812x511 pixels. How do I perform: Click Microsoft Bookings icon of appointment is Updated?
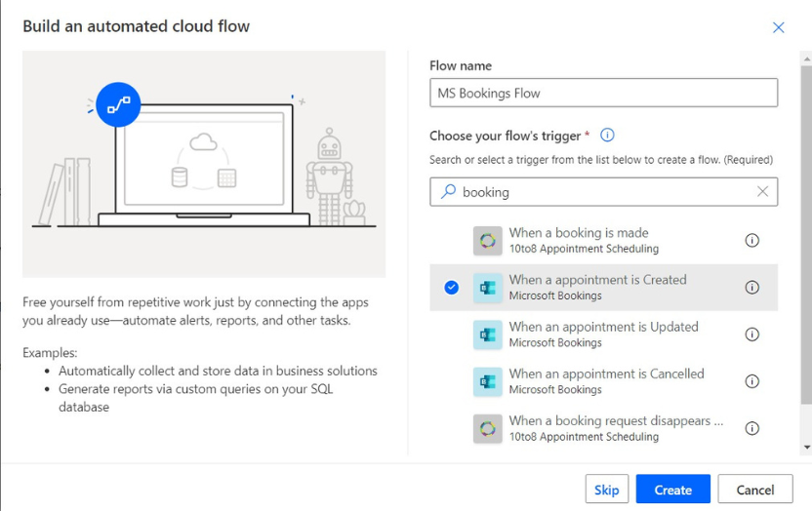487,334
